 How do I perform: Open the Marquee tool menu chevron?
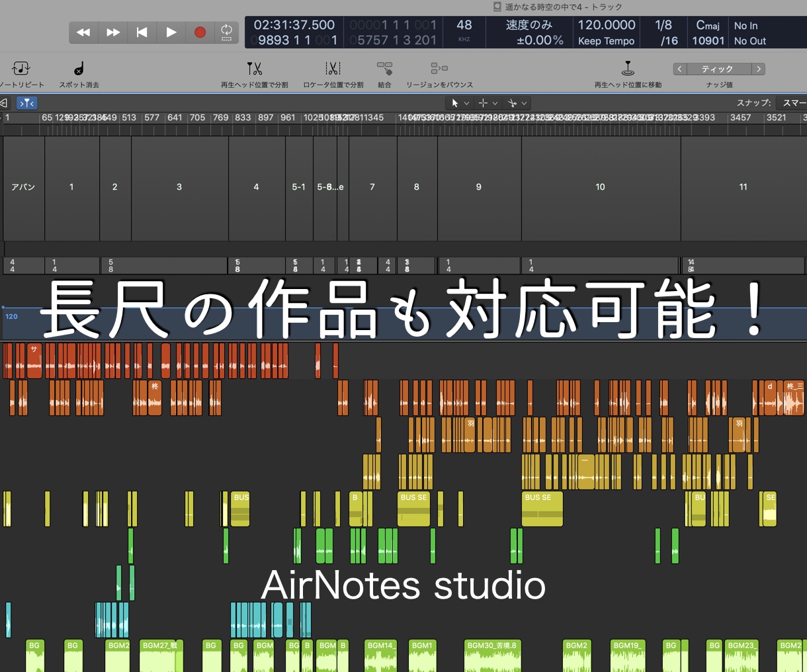pyautogui.click(x=495, y=103)
